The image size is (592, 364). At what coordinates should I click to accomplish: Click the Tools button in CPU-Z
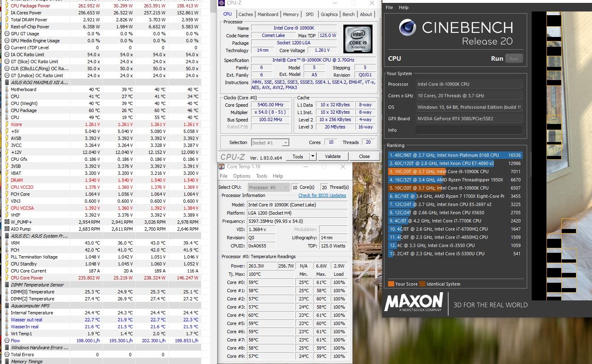[298, 156]
